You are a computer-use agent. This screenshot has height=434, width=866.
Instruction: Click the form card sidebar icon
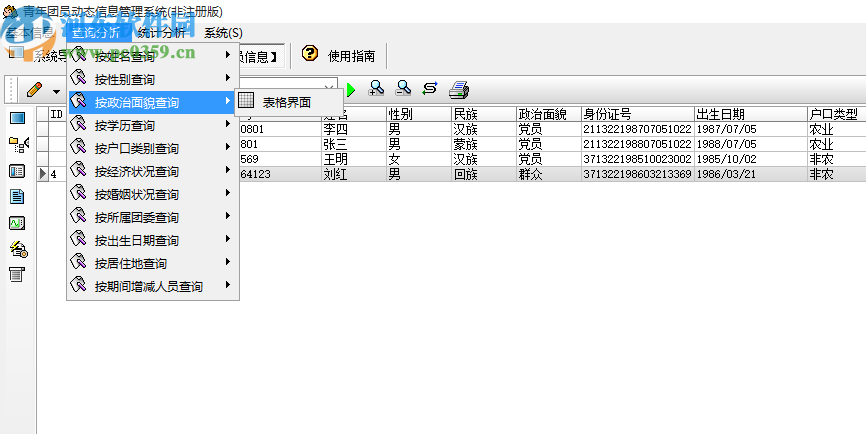17,171
